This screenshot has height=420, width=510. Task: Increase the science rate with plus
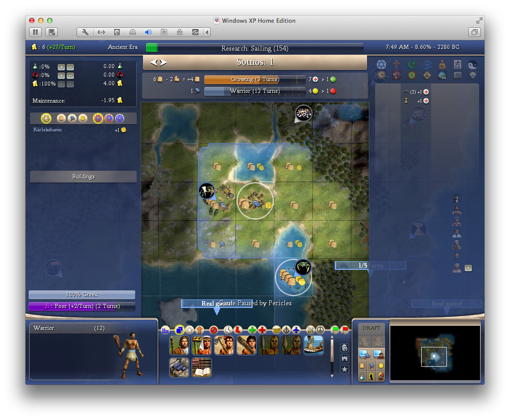pyautogui.click(x=61, y=67)
